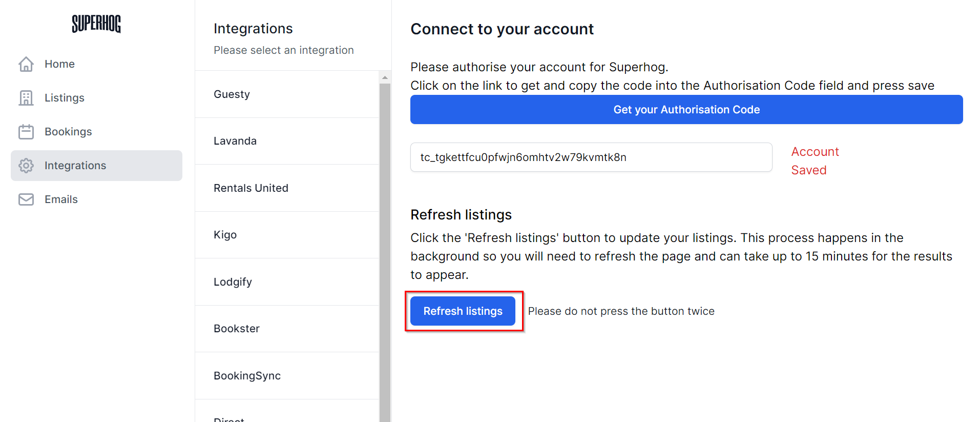
Task: Click the Account Saved status text
Action: tap(815, 161)
